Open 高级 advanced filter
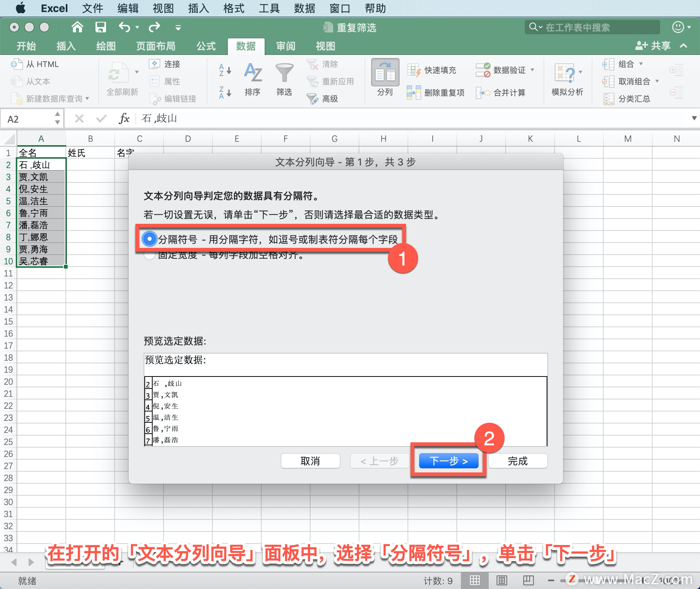This screenshot has width=700, height=589. click(x=322, y=99)
